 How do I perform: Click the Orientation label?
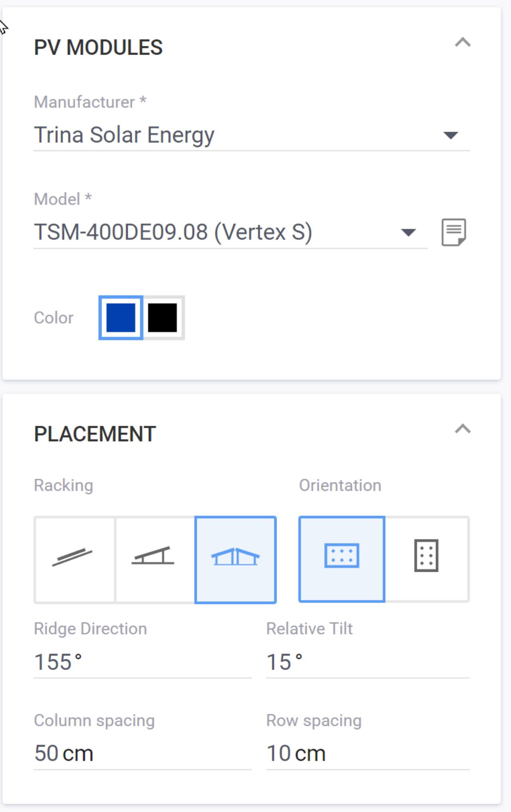click(x=340, y=486)
